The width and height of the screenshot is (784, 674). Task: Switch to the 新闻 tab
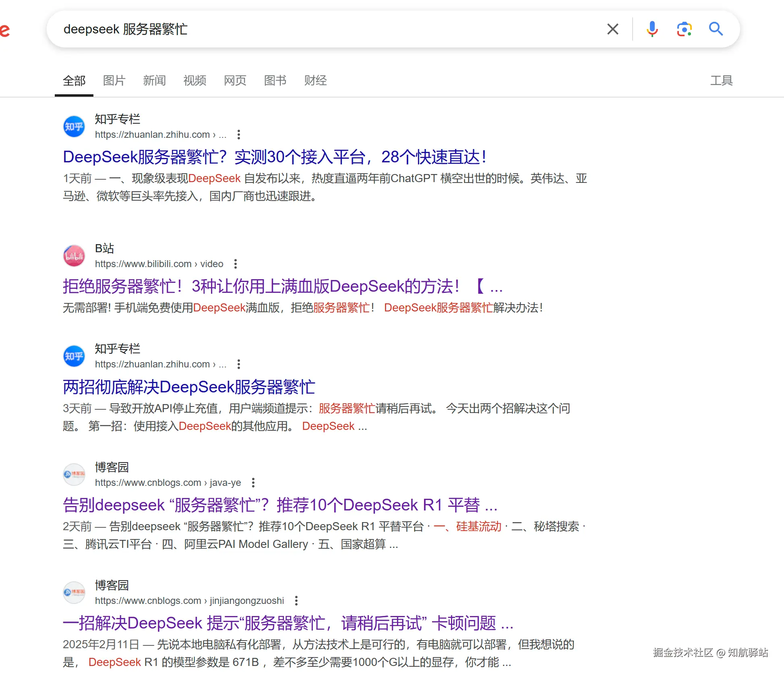pyautogui.click(x=154, y=81)
